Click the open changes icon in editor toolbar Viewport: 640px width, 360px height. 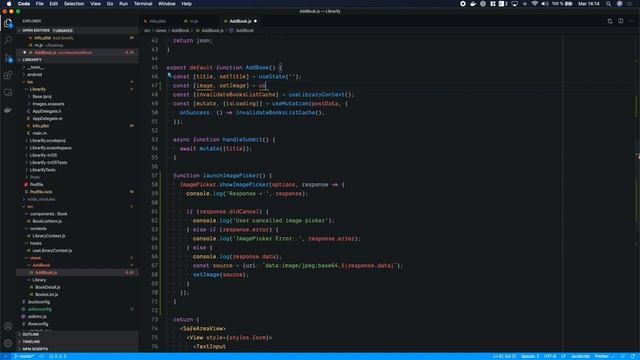[610, 21]
